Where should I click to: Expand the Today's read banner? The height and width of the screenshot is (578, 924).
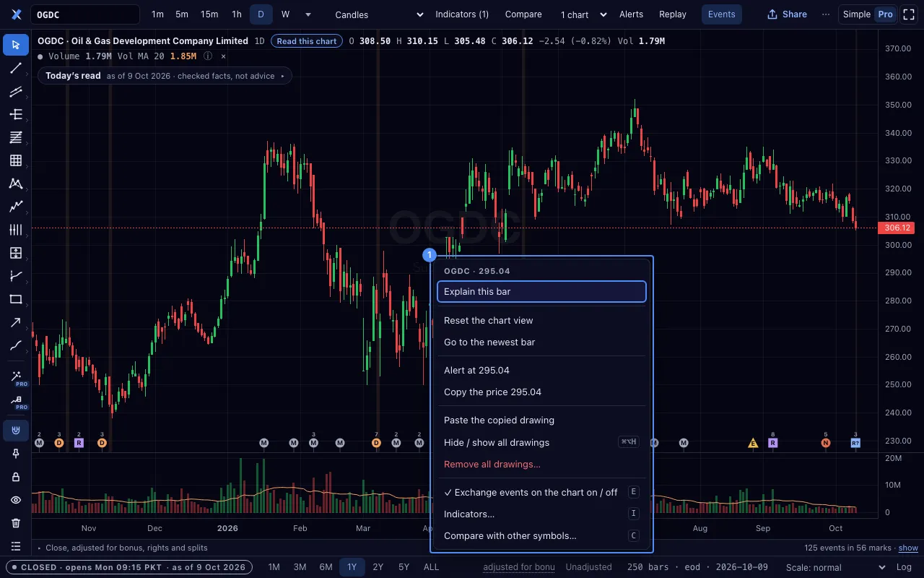tap(165, 76)
